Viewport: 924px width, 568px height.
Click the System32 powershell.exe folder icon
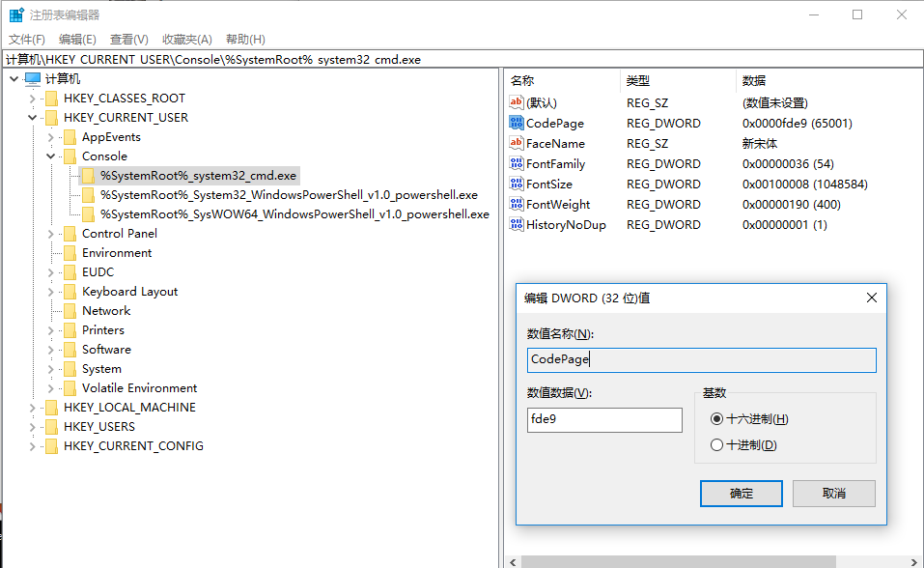click(x=88, y=194)
